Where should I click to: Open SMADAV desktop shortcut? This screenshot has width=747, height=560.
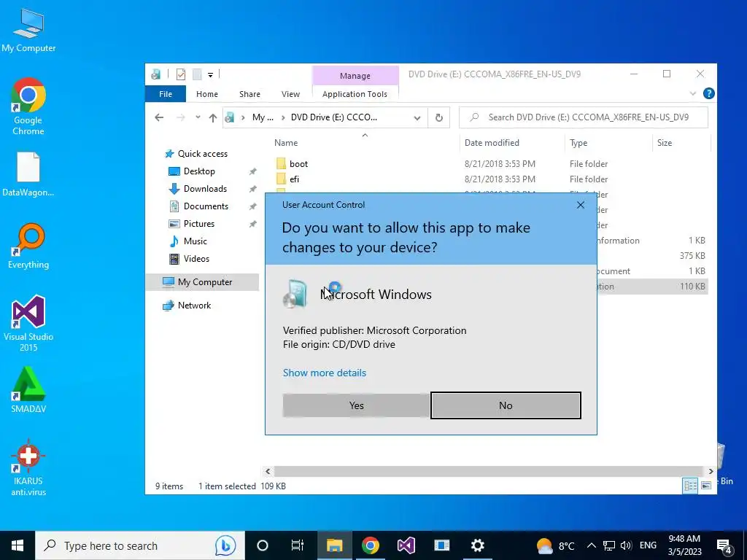pos(28,389)
